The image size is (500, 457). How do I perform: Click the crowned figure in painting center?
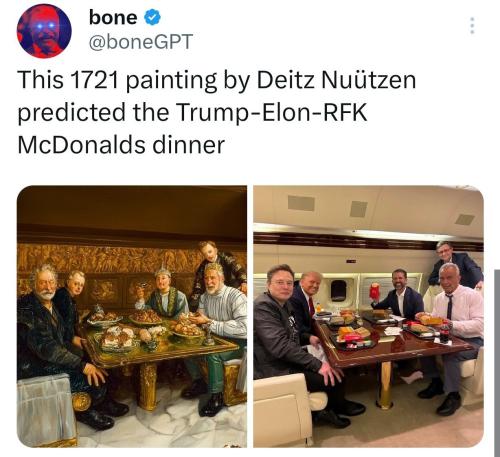163,293
